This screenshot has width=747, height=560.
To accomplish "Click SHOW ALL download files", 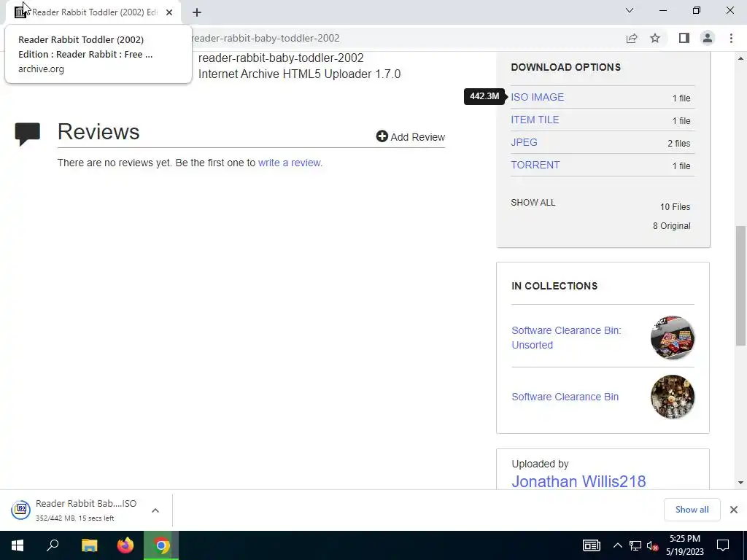I will tap(533, 203).
